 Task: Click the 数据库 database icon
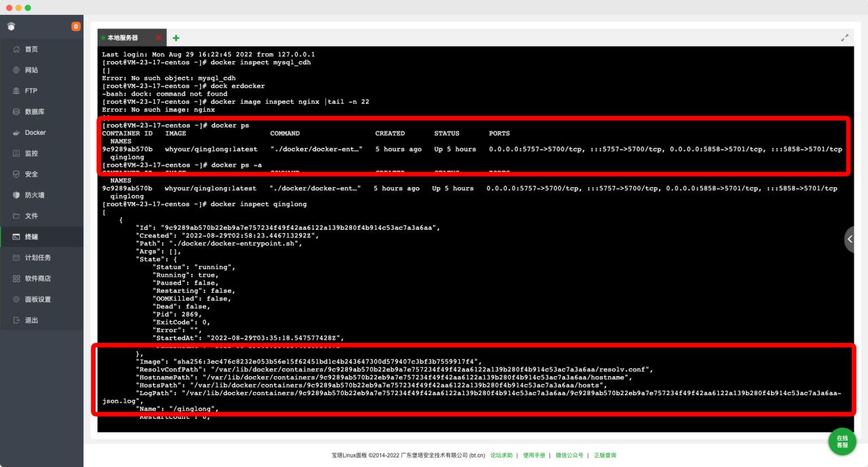(16, 112)
